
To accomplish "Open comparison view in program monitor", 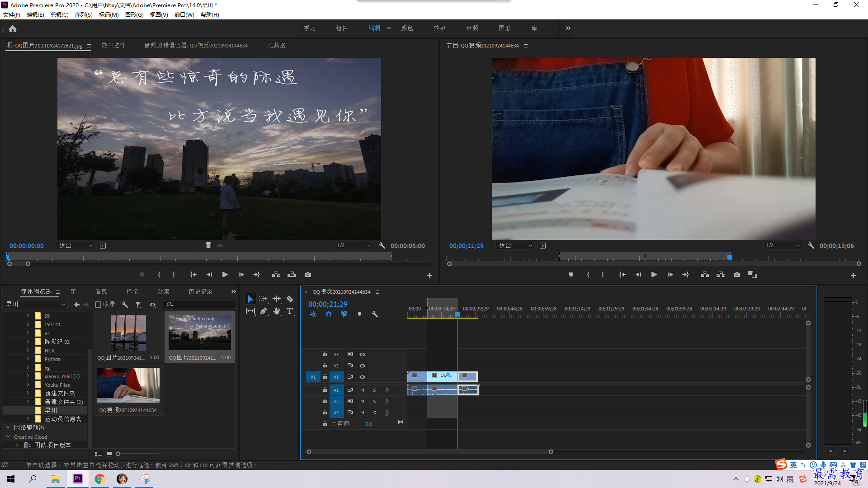I will [x=752, y=275].
